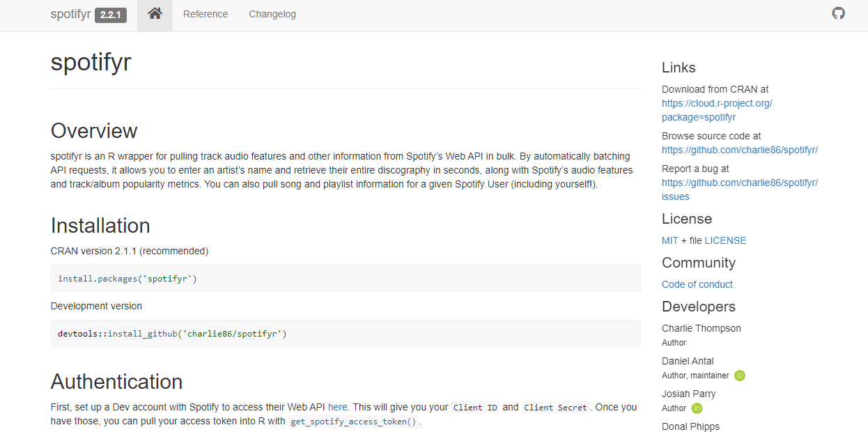Click the 2.2.1 version badge
Image resolution: width=868 pixels, height=432 pixels.
click(111, 15)
